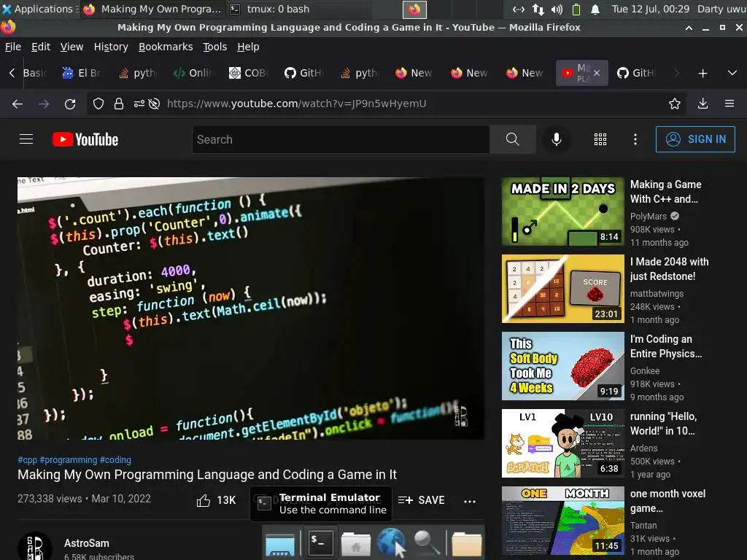Open more actions ellipsis under the video
747x560 pixels.
coord(470,501)
